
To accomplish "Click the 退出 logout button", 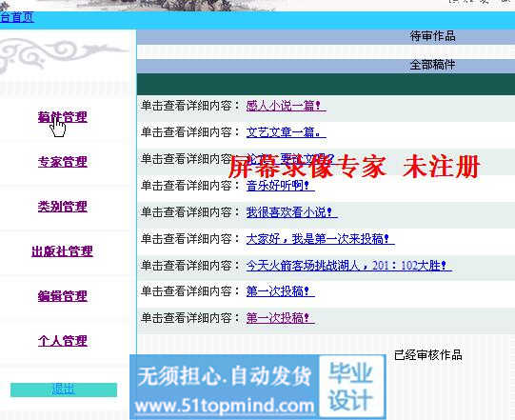I will click(x=64, y=390).
